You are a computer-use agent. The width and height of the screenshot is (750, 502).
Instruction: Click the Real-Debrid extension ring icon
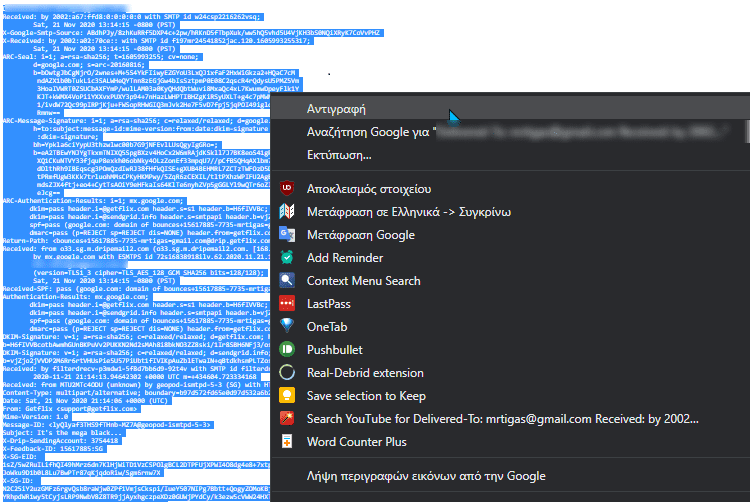point(287,372)
